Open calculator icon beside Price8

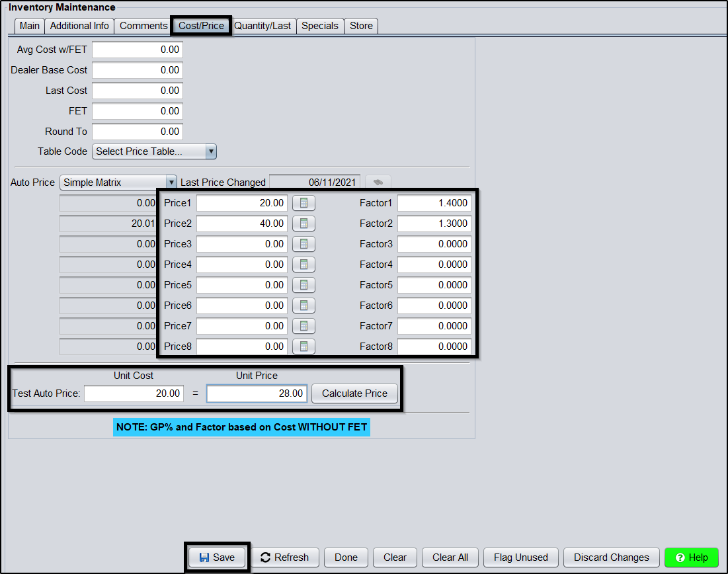(303, 346)
